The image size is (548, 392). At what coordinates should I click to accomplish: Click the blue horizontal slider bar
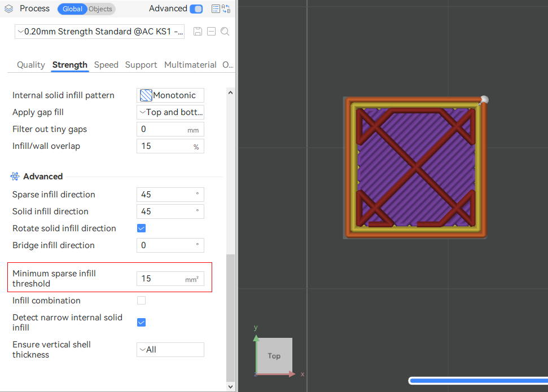(479, 381)
